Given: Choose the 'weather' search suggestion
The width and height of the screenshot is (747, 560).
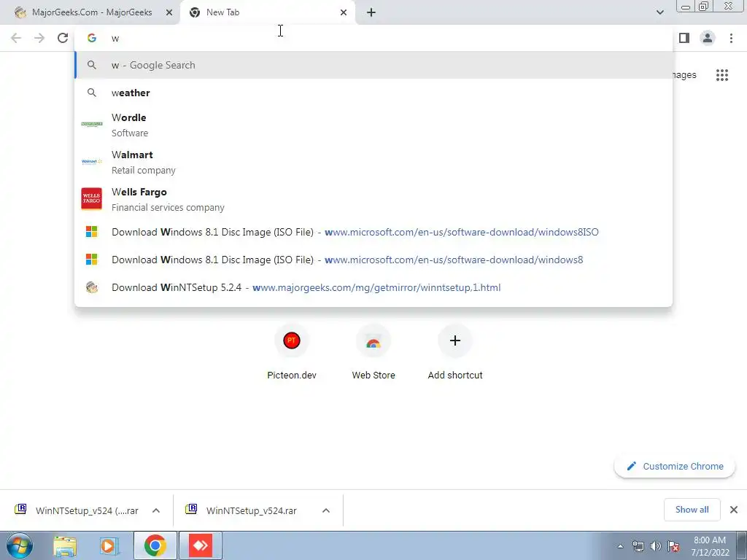Looking at the screenshot, I should click(x=373, y=93).
